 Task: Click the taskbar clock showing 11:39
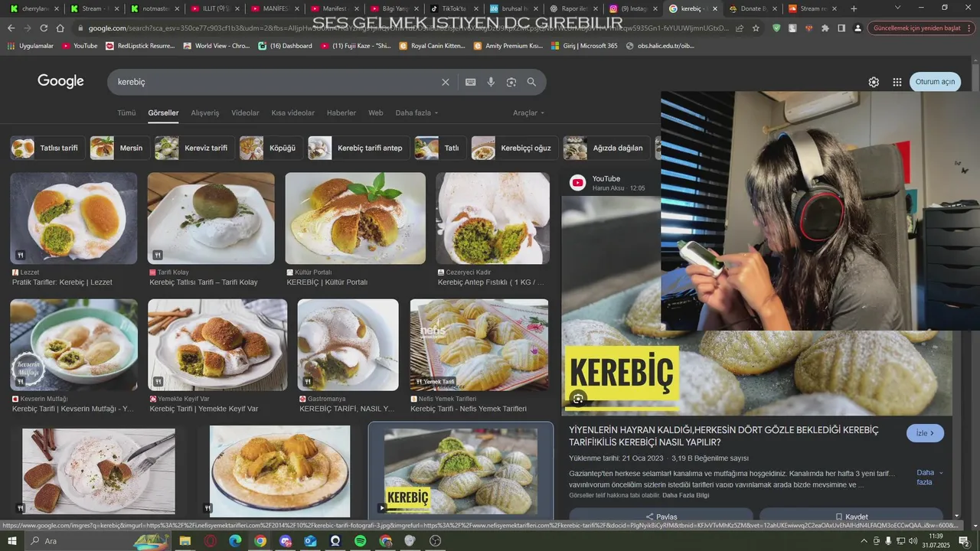(934, 541)
